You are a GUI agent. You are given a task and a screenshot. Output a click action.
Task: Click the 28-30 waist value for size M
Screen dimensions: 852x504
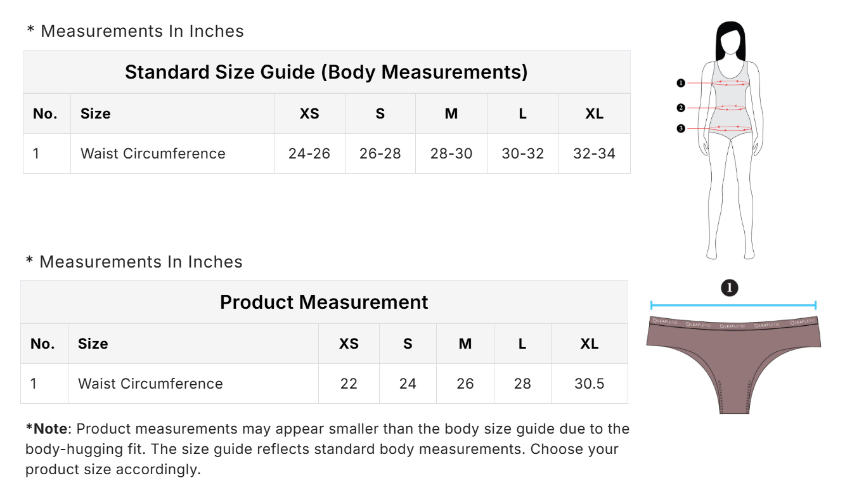pos(451,153)
